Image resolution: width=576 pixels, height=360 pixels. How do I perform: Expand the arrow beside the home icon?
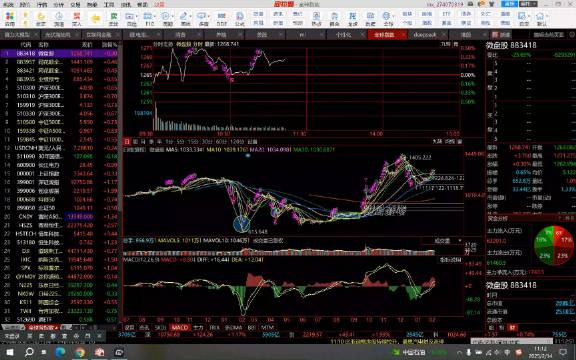[x=547, y=17]
